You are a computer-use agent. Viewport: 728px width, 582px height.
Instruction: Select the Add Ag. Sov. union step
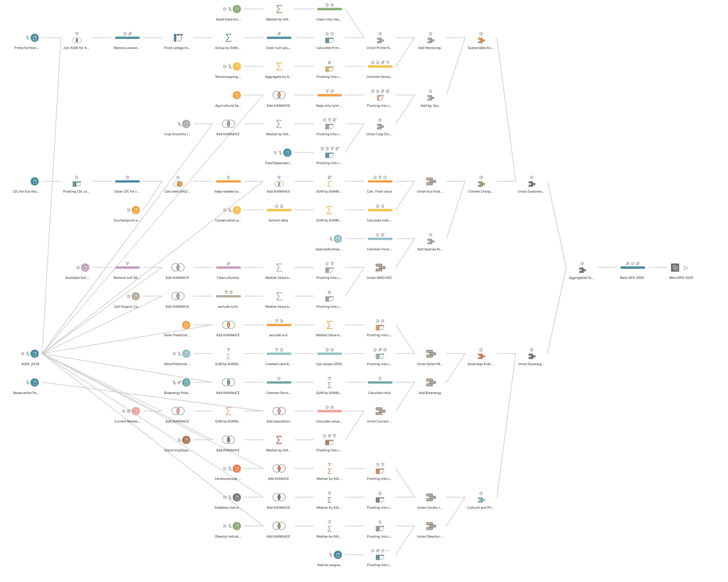pyautogui.click(x=430, y=98)
